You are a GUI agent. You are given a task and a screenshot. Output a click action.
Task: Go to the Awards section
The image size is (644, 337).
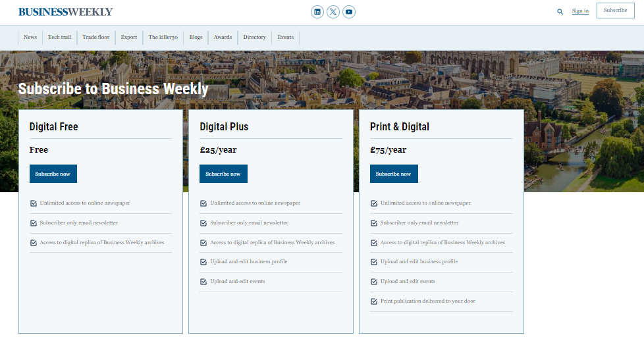click(223, 37)
